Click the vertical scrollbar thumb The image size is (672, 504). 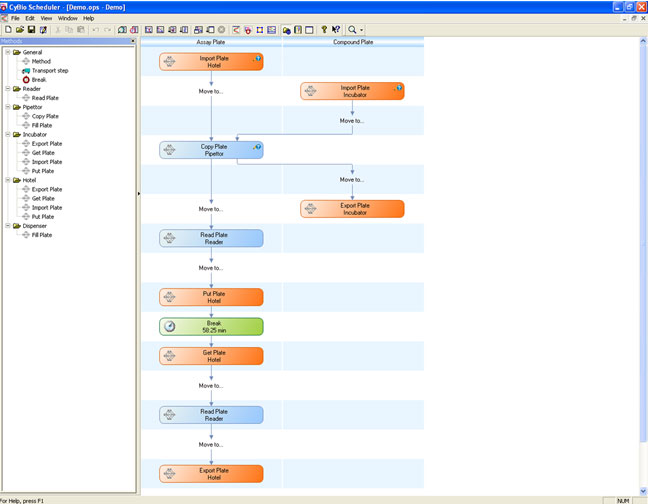(643, 244)
